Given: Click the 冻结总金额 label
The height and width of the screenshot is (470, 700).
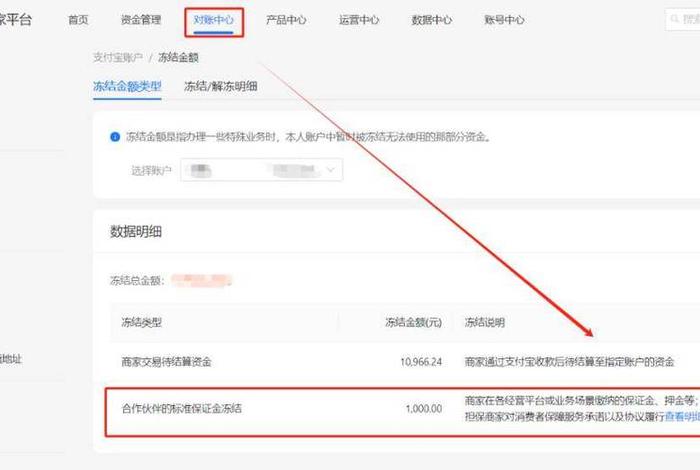Looking at the screenshot, I should [x=137, y=280].
